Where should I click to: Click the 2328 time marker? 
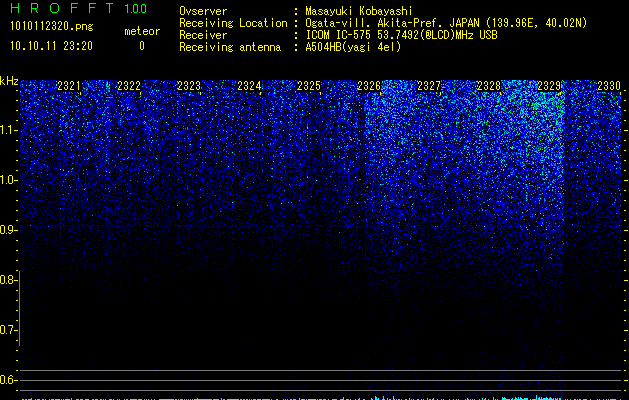(x=489, y=85)
